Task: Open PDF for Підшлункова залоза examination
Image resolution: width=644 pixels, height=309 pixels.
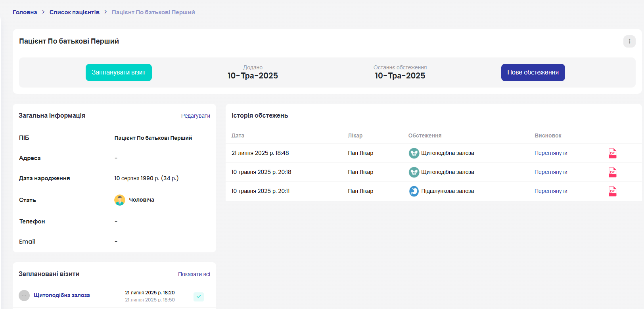Action: click(612, 191)
